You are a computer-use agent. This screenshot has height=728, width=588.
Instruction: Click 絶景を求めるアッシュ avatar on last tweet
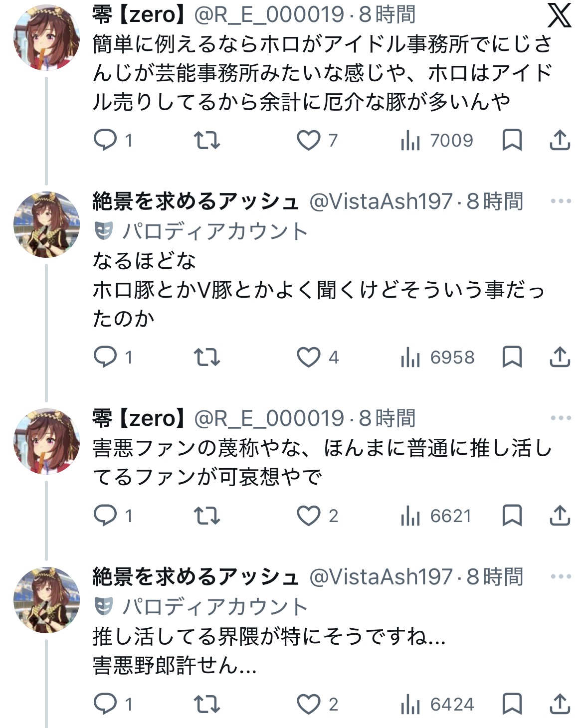46,600
